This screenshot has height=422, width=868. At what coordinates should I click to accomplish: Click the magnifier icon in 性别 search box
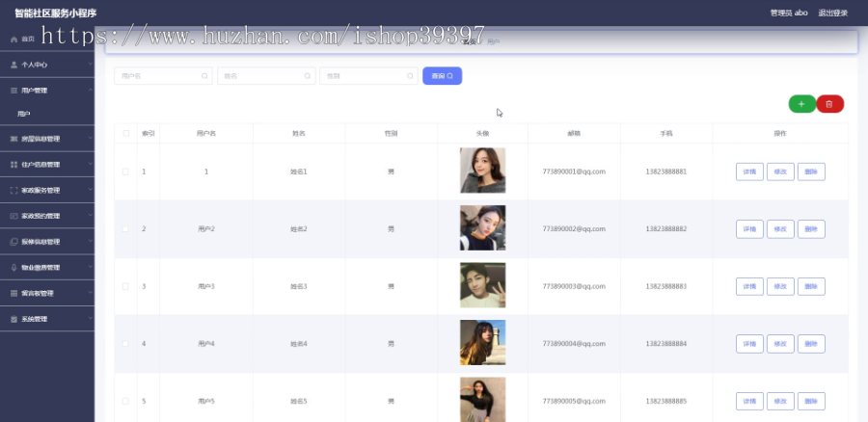[x=410, y=76]
